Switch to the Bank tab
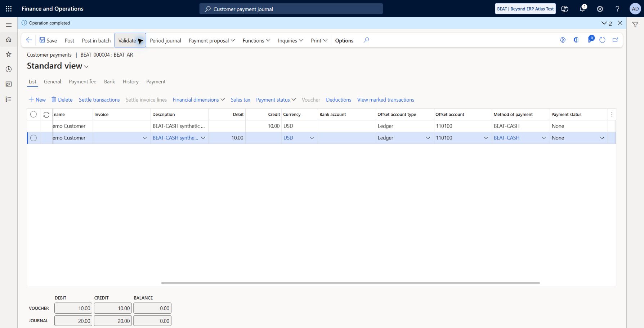Image resolution: width=644 pixels, height=328 pixels. pos(109,81)
